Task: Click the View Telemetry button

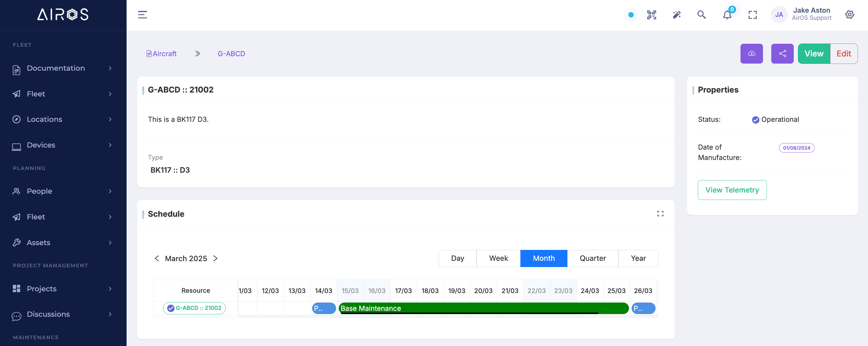Action: pyautogui.click(x=732, y=190)
